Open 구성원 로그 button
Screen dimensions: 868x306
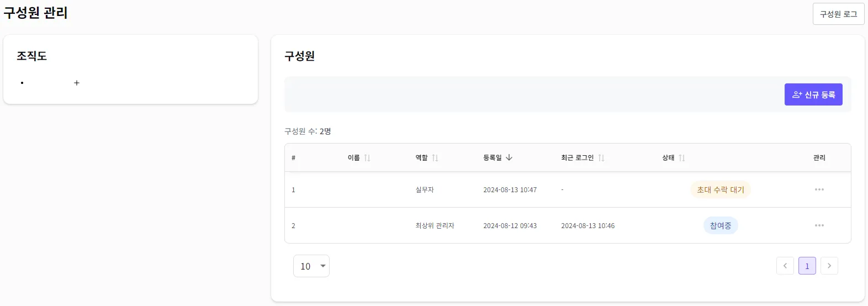pyautogui.click(x=838, y=14)
